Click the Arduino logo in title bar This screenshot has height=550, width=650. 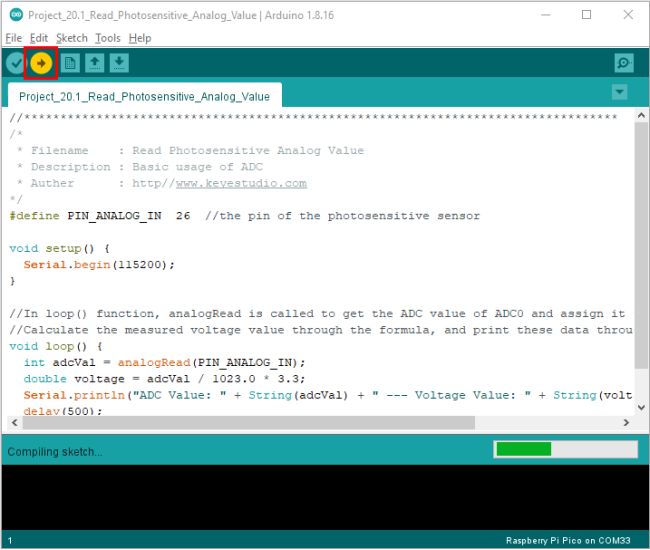pyautogui.click(x=16, y=15)
